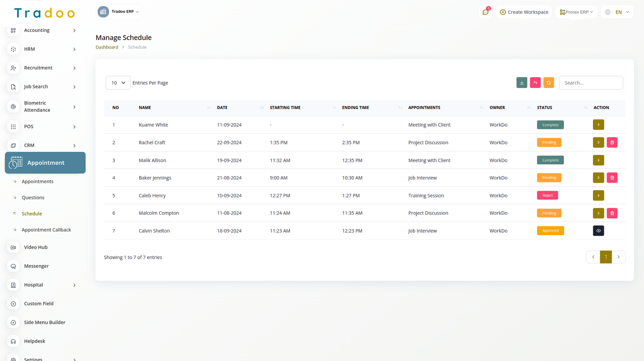Image resolution: width=644 pixels, height=361 pixels.
Task: Select Questions under Appointment menu
Action: click(33, 198)
